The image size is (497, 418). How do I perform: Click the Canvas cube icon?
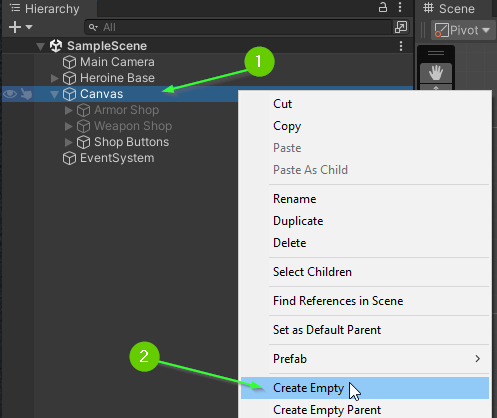coord(69,94)
